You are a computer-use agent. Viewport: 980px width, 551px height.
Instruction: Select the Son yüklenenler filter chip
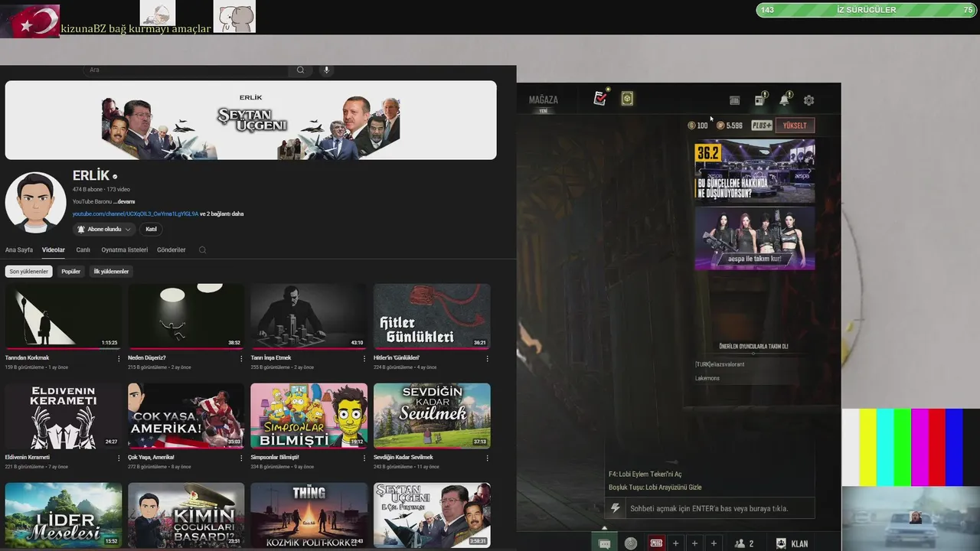[x=29, y=271]
